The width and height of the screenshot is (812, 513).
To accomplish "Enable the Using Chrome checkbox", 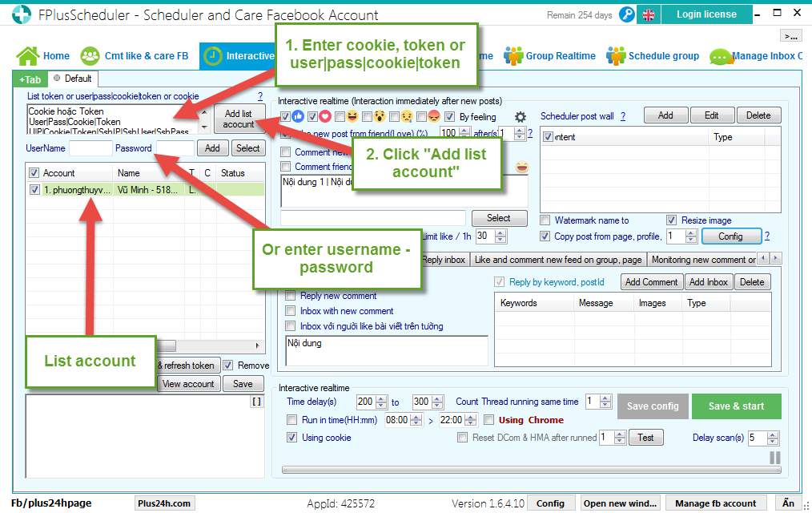I will [488, 420].
